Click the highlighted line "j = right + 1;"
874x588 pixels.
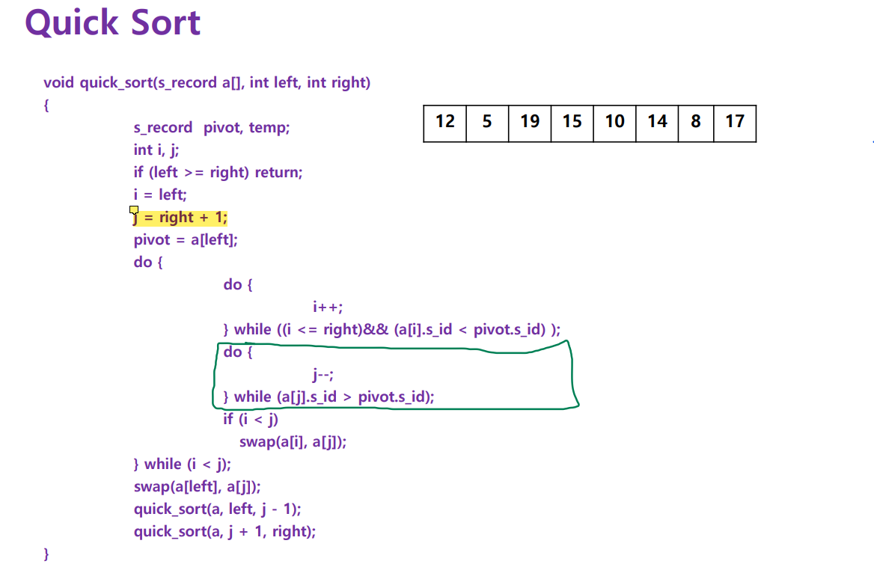[180, 218]
